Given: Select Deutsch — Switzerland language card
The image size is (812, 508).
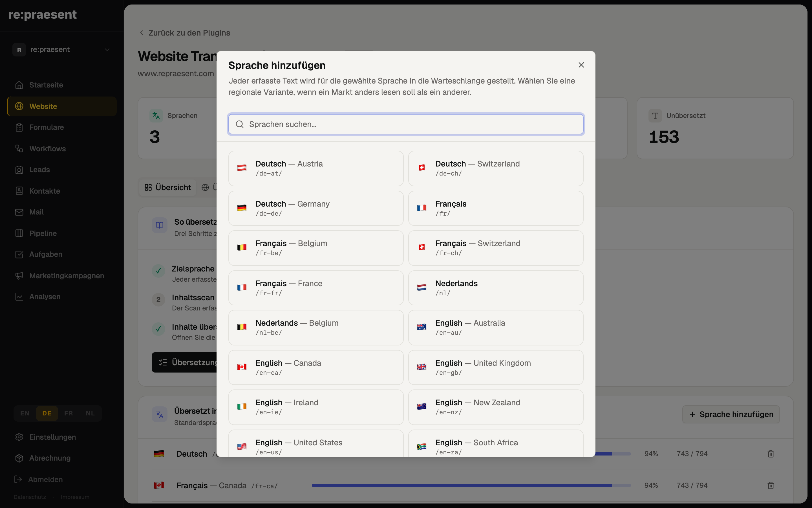Looking at the screenshot, I should [x=496, y=168].
